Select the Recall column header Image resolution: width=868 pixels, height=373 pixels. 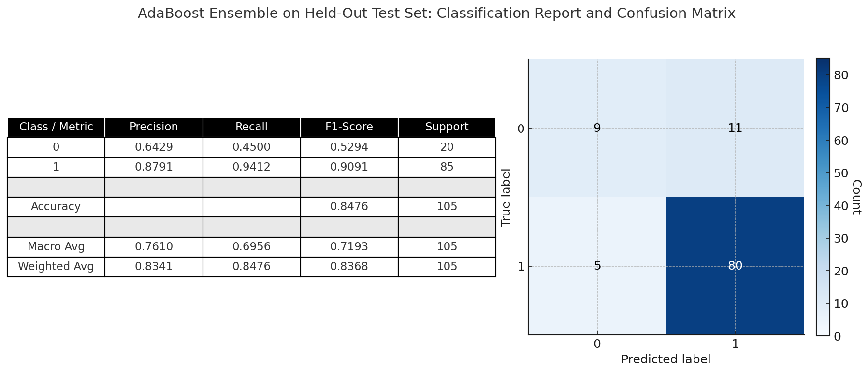tap(251, 127)
